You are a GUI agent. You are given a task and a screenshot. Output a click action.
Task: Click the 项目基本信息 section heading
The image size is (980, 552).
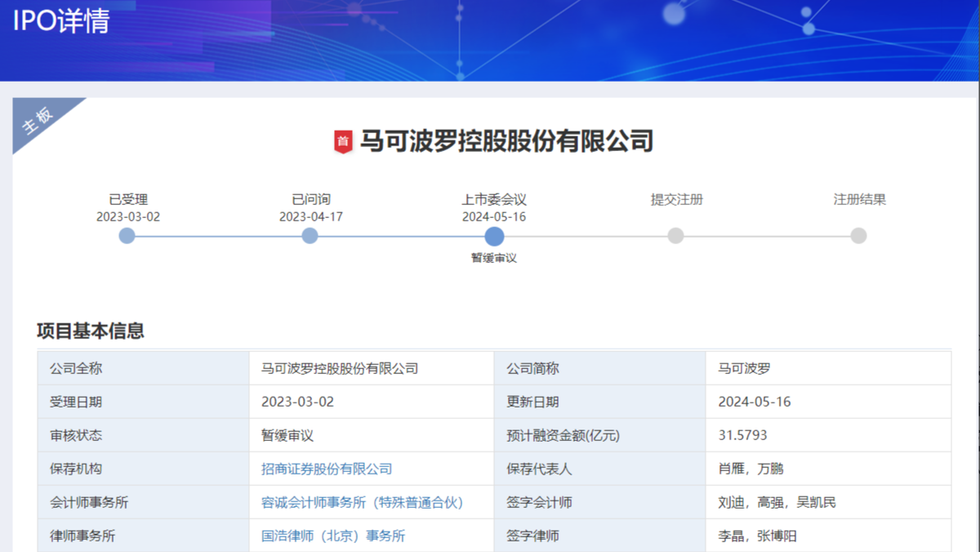pyautogui.click(x=91, y=331)
